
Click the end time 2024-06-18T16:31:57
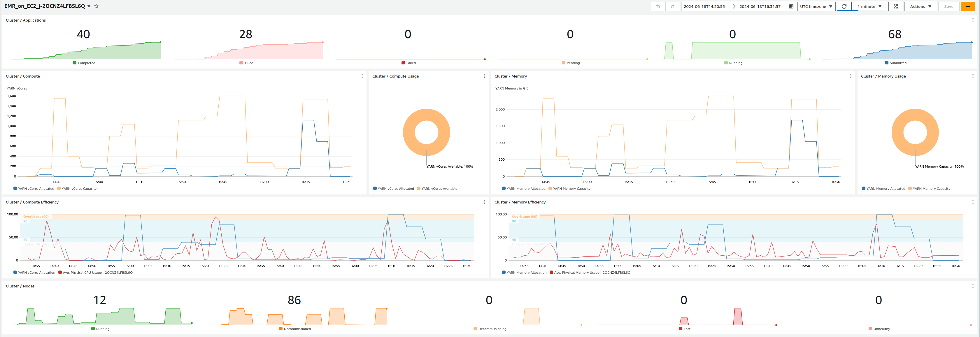(x=760, y=6)
